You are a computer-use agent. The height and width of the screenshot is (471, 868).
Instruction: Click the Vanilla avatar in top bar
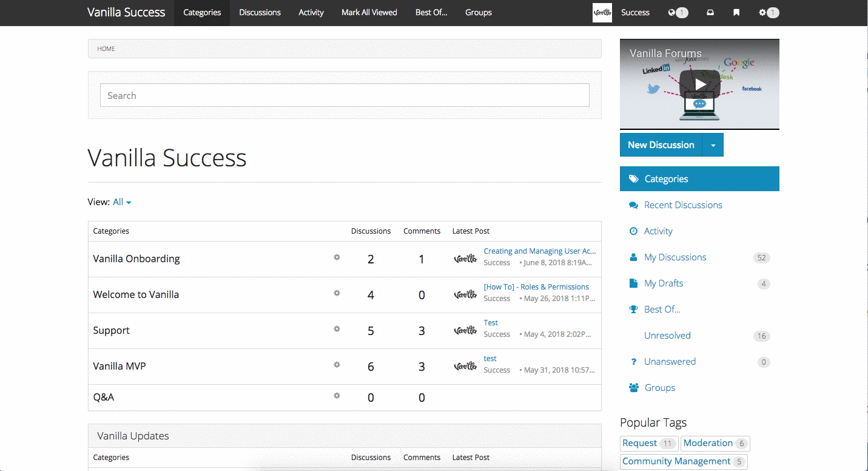coord(602,13)
